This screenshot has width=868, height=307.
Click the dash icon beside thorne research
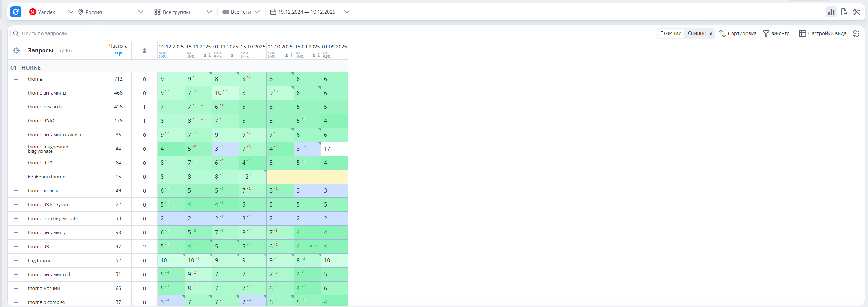coord(16,107)
